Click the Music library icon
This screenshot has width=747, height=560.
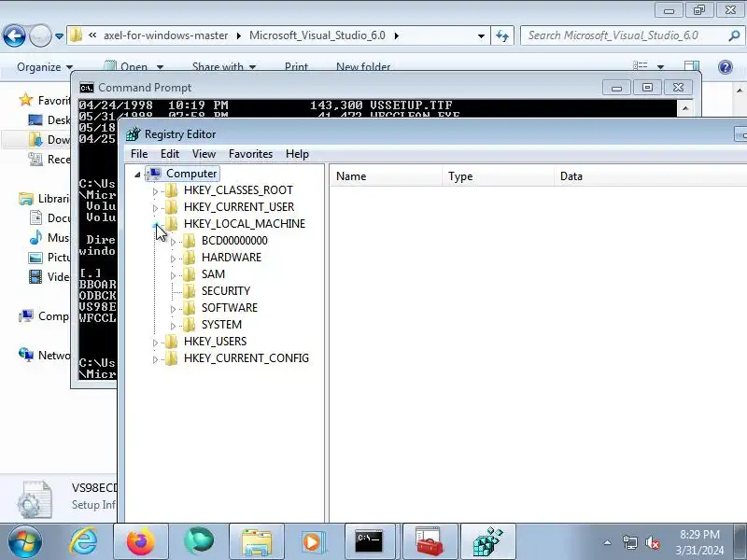click(35, 237)
